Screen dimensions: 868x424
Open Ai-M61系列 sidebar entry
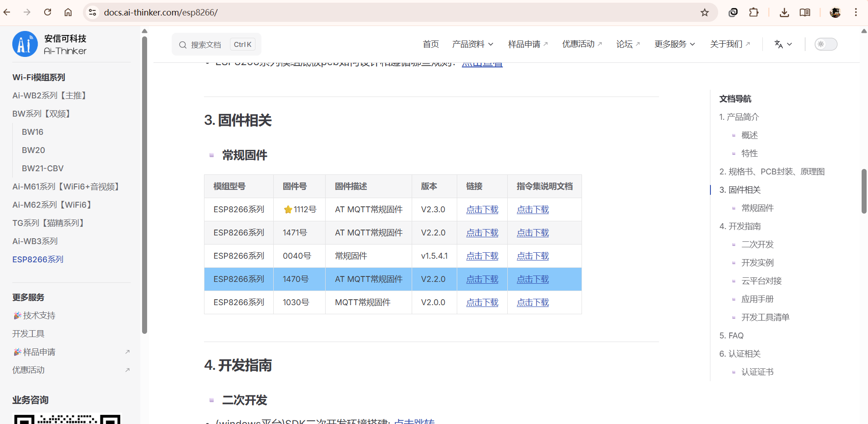pos(66,187)
